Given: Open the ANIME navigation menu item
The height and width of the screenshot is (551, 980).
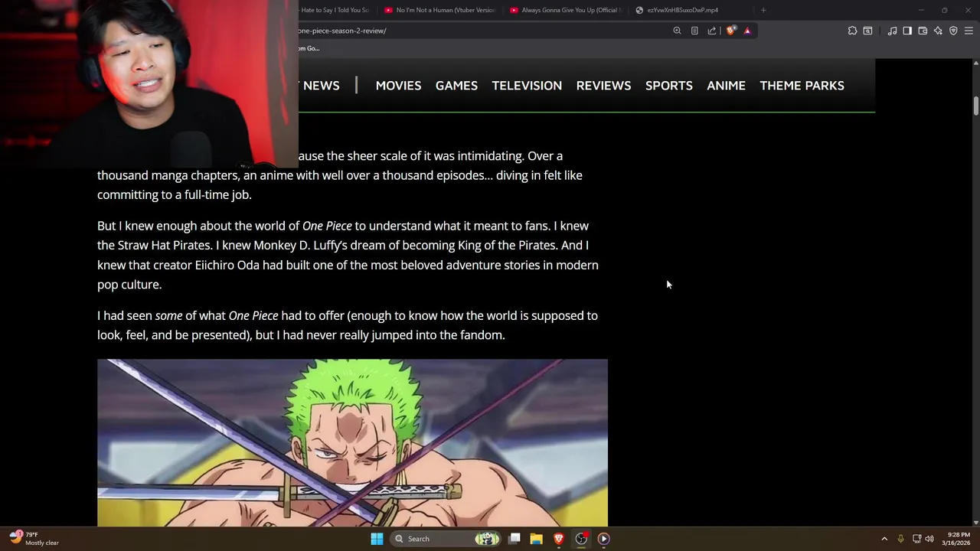Looking at the screenshot, I should coord(726,86).
